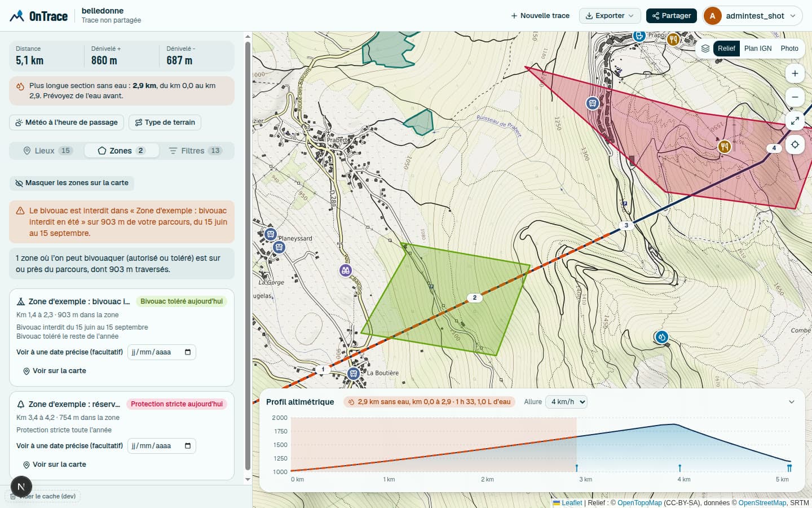Click the Partager button
The width and height of the screenshot is (812, 508).
(672, 16)
